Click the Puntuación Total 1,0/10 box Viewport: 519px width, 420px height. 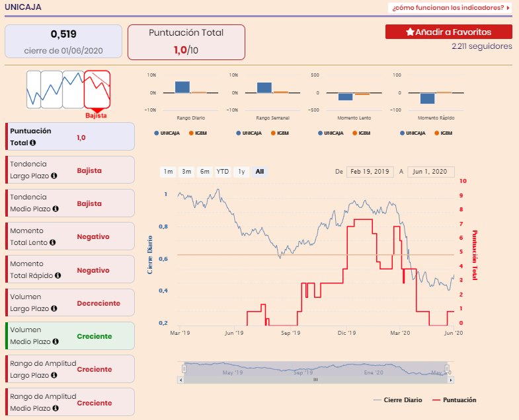pos(186,42)
